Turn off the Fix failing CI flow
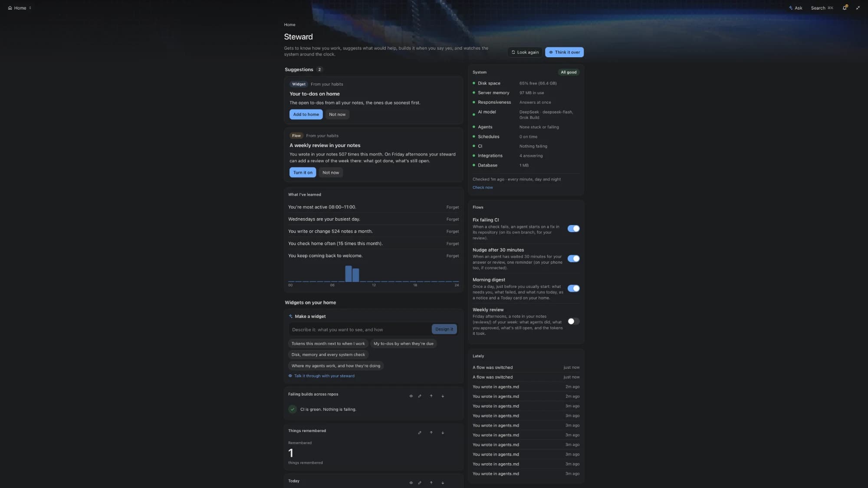 pyautogui.click(x=573, y=229)
